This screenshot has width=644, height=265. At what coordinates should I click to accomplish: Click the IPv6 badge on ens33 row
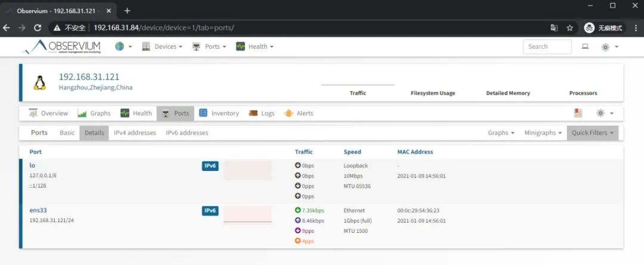coord(210,211)
